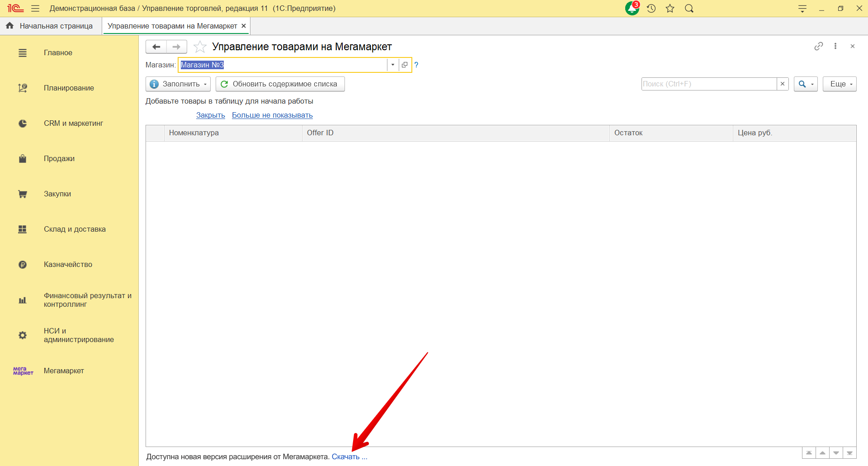868x466 pixels.
Task: Close the form with X icon
Action: click(x=853, y=46)
